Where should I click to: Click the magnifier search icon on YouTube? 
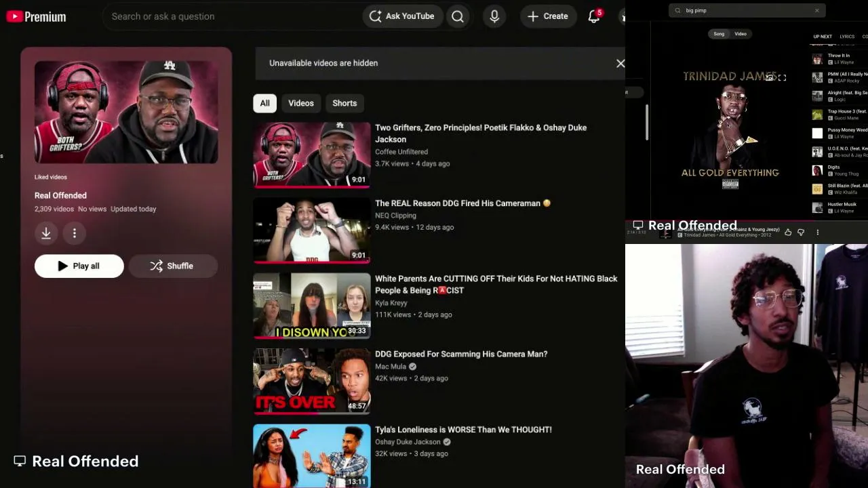click(x=458, y=16)
